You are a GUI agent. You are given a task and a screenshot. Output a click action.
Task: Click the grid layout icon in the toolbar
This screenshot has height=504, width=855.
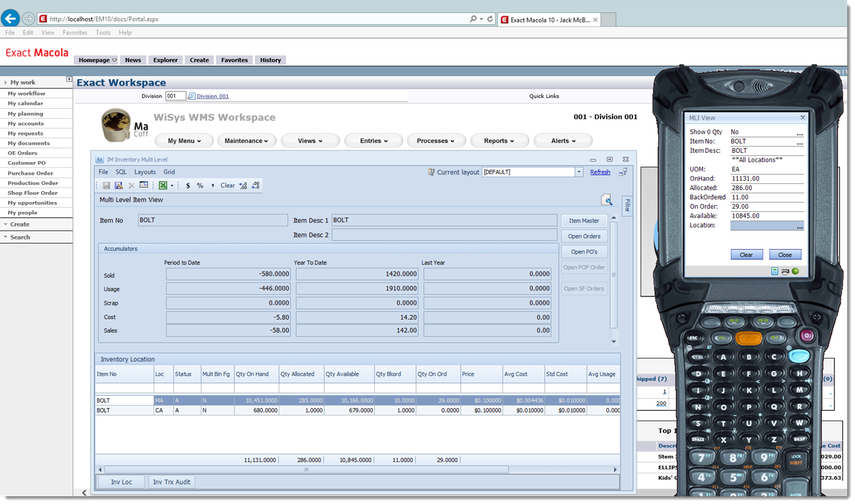pyautogui.click(x=144, y=185)
